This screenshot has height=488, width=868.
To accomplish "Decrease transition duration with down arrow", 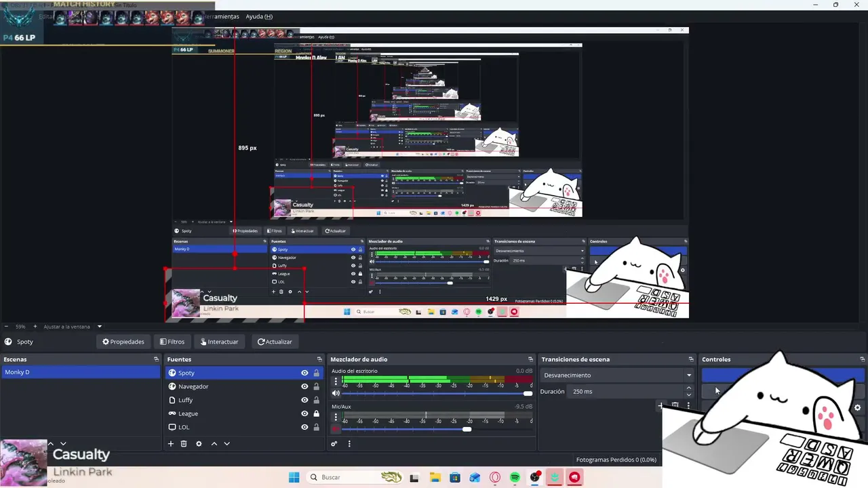I will pos(689,394).
